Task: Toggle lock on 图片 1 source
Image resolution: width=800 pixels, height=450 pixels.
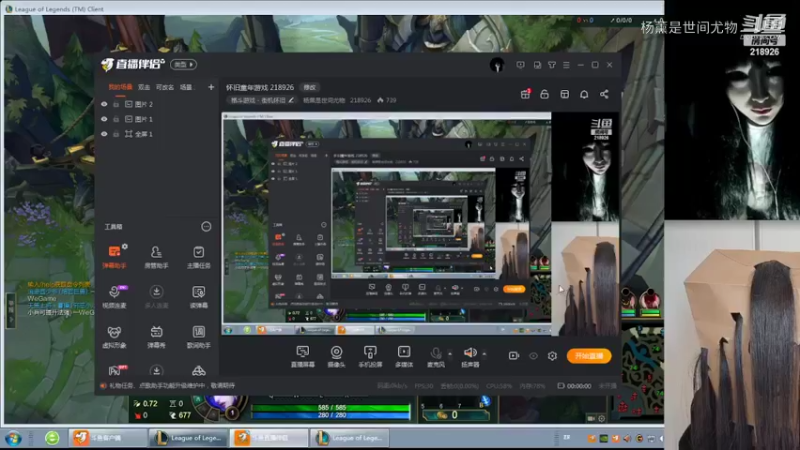Action: (116, 119)
